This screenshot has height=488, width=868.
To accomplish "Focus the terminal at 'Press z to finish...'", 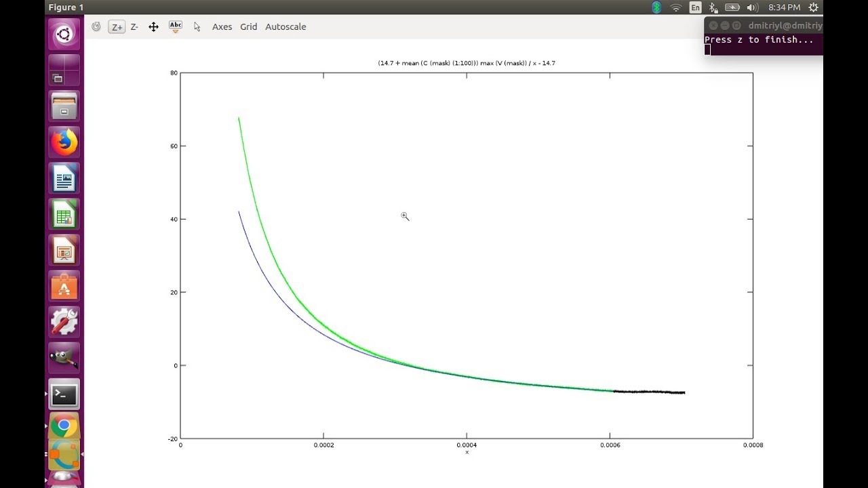I will pos(759,40).
